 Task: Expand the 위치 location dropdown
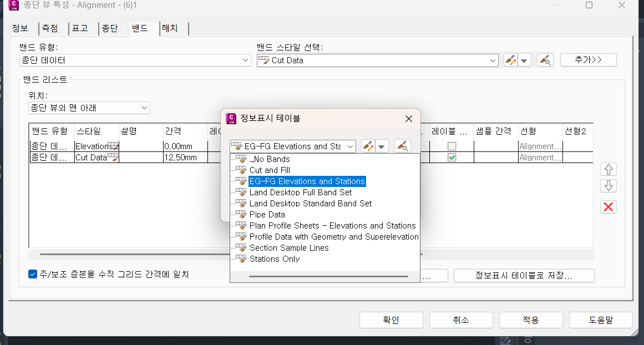89,108
